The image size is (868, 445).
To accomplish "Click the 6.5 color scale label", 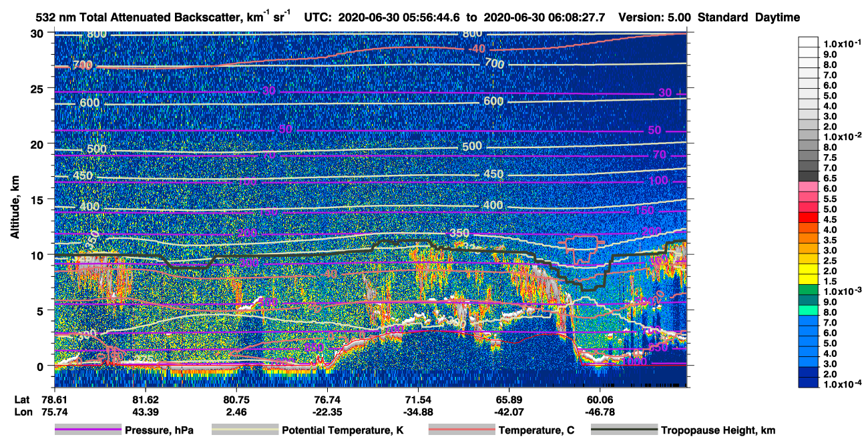I will click(829, 178).
